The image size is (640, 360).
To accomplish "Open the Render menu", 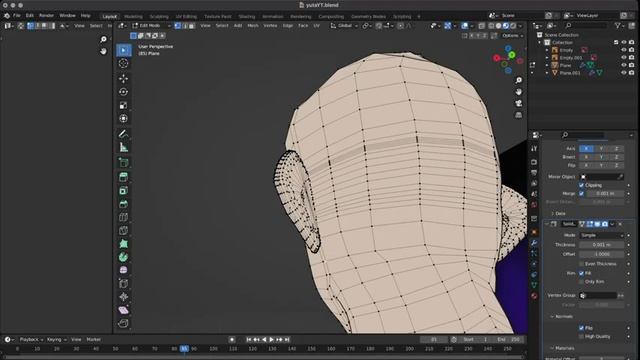I will pos(46,16).
